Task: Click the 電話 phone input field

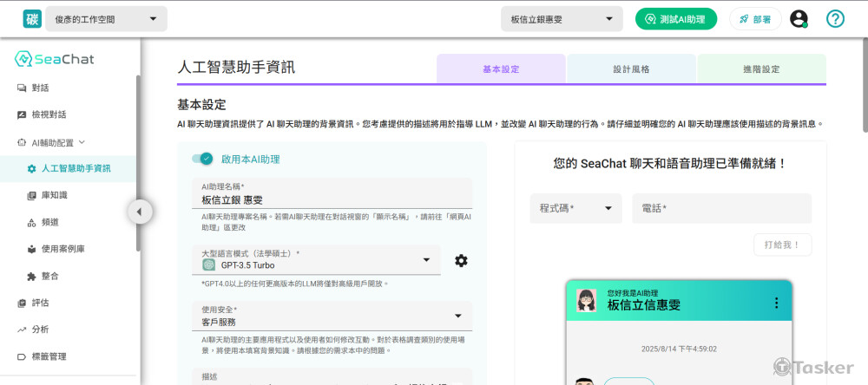Action: point(722,208)
